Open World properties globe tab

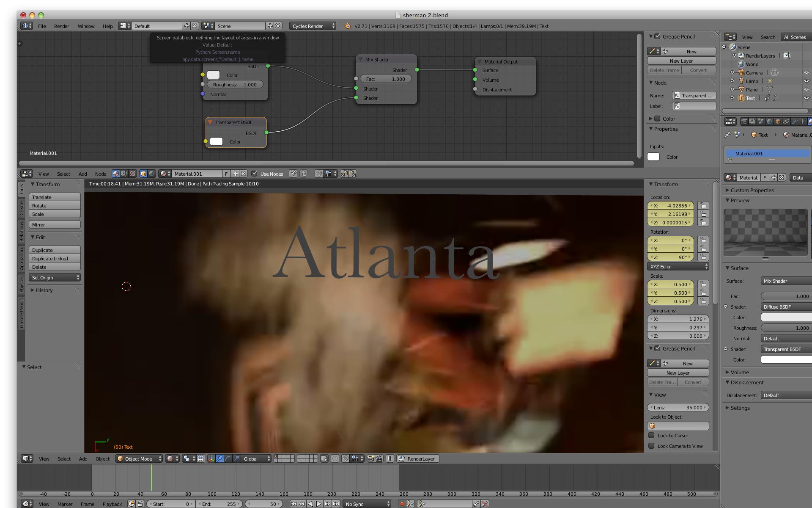point(769,121)
